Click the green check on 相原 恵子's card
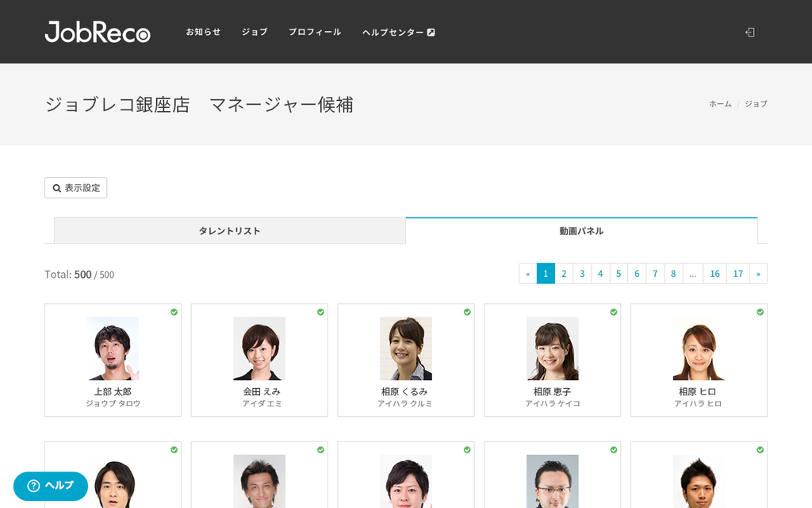 click(x=614, y=312)
